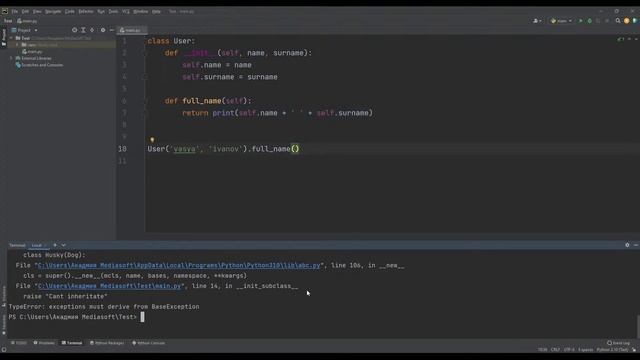
Task: Open Terminal panel settings gear
Action: coord(627,245)
